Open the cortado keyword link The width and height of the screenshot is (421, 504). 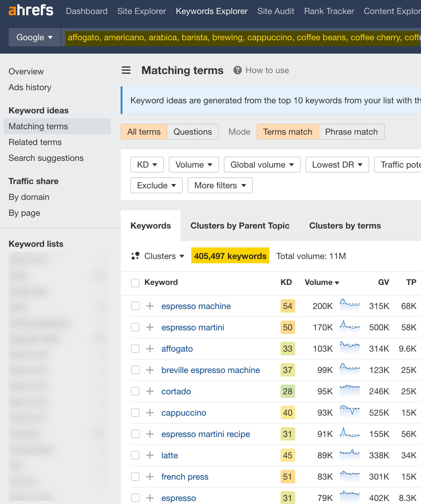click(x=176, y=391)
